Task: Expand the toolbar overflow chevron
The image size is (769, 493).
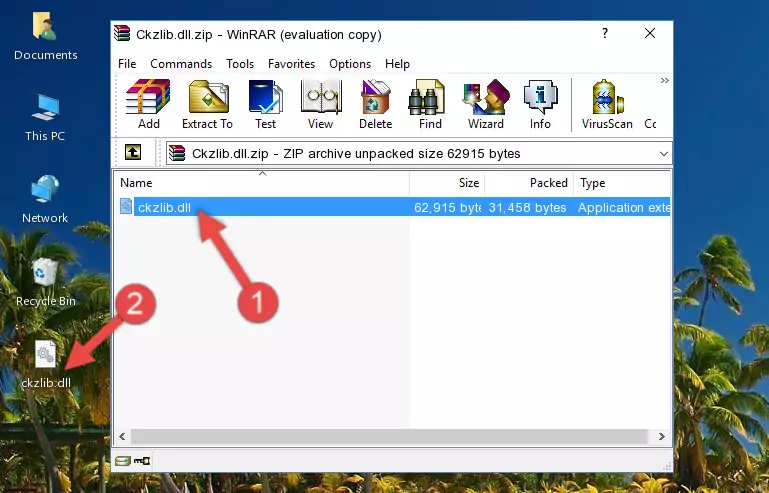Action: (x=664, y=81)
